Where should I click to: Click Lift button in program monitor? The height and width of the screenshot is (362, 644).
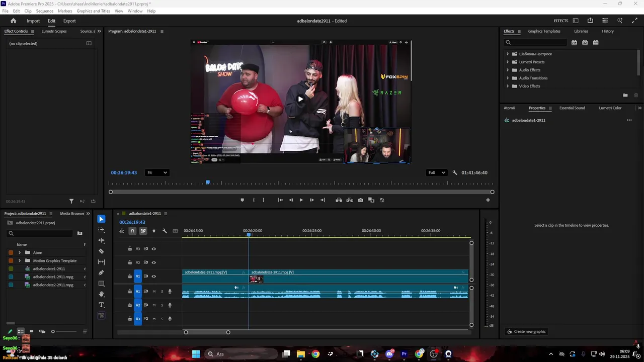tap(339, 200)
